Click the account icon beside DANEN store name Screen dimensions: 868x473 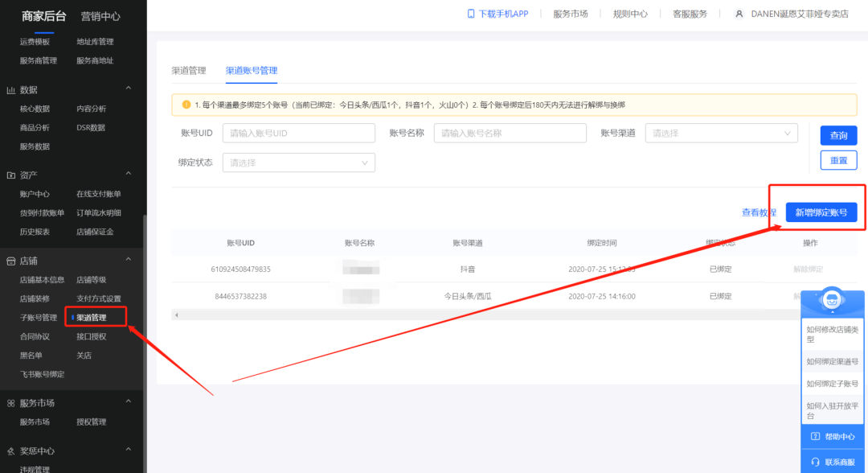click(739, 13)
